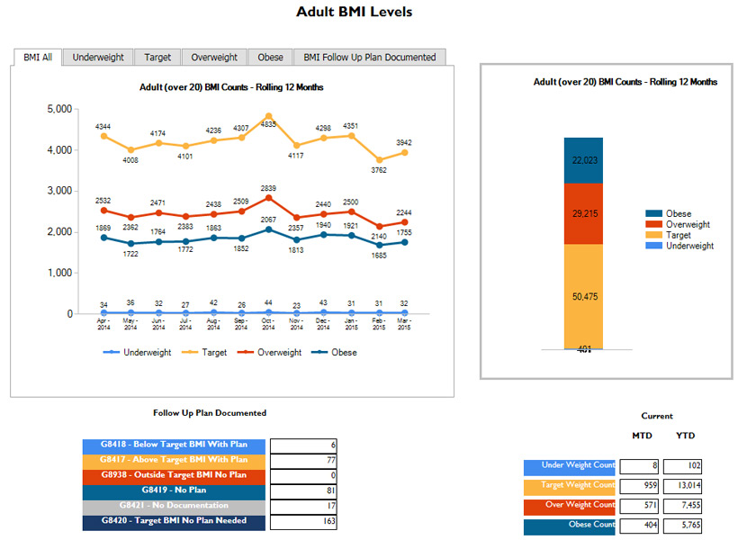Click the Oct-2014 Target peak point 4835

tap(268, 117)
